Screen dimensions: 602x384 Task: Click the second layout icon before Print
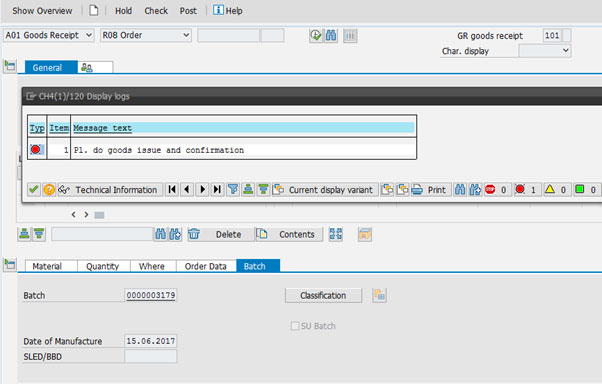click(x=402, y=189)
